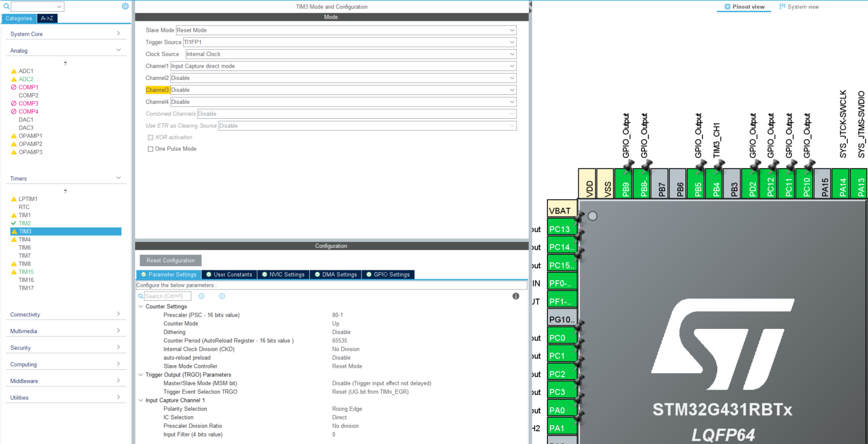Screen dimensions: 868x444
Task: Click the Polarity Selection value Rising Edge
Action: tap(347, 409)
